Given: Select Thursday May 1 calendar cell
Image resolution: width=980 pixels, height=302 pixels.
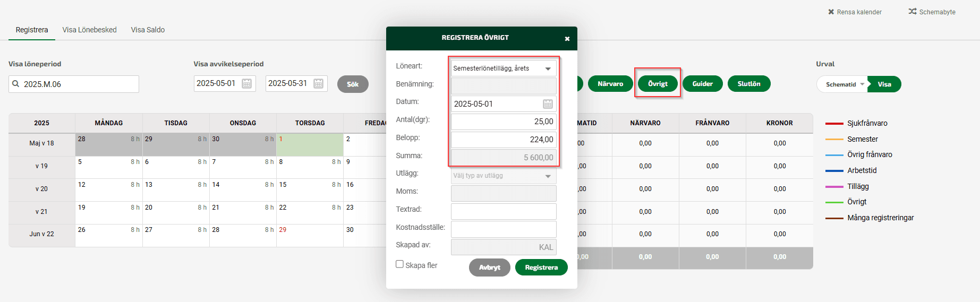Looking at the screenshot, I should [310, 144].
